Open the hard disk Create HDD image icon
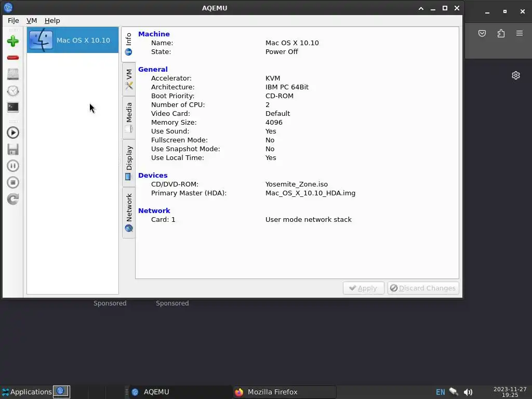The height and width of the screenshot is (399, 532). 13,74
